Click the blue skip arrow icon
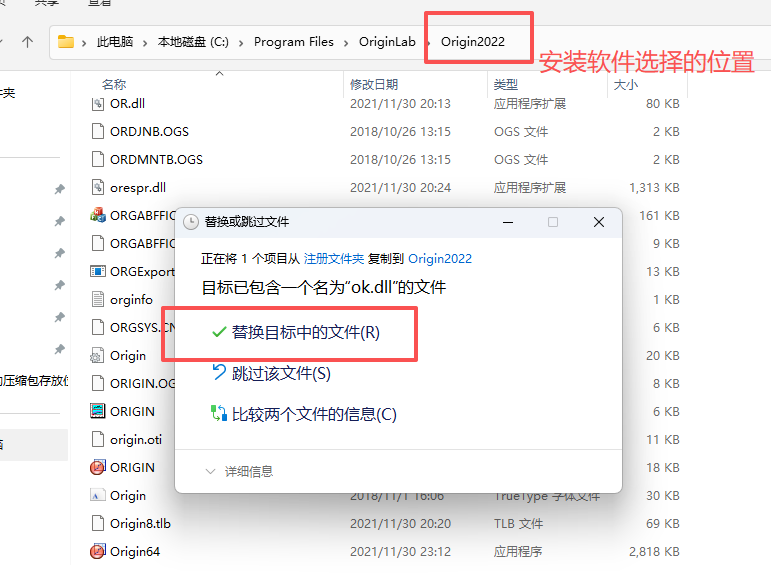 point(219,372)
